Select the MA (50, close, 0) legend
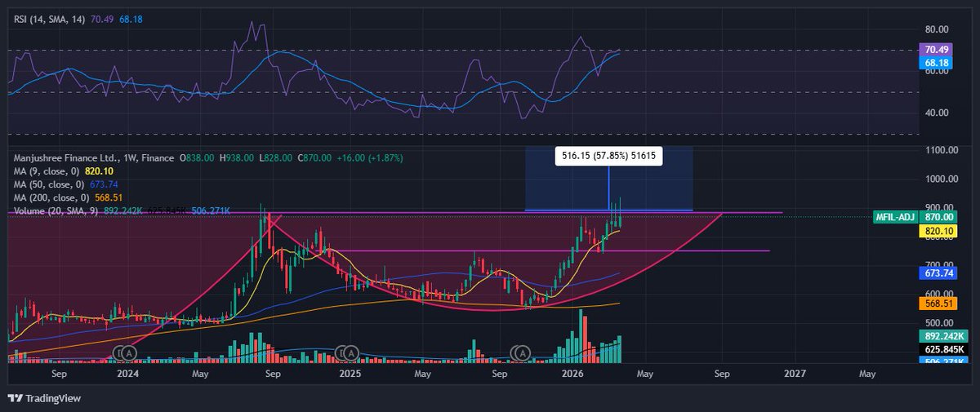 point(51,184)
